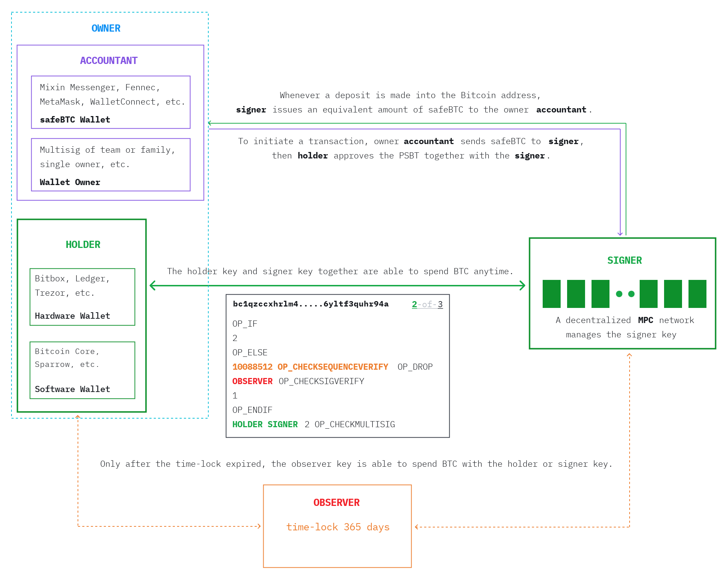Viewport: 728px width, 581px height.
Task: Click the ACCOUNTANT title text
Action: click(109, 61)
